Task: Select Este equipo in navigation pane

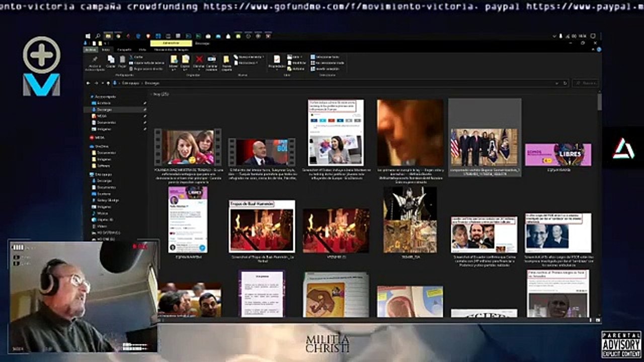Action: pos(100,174)
